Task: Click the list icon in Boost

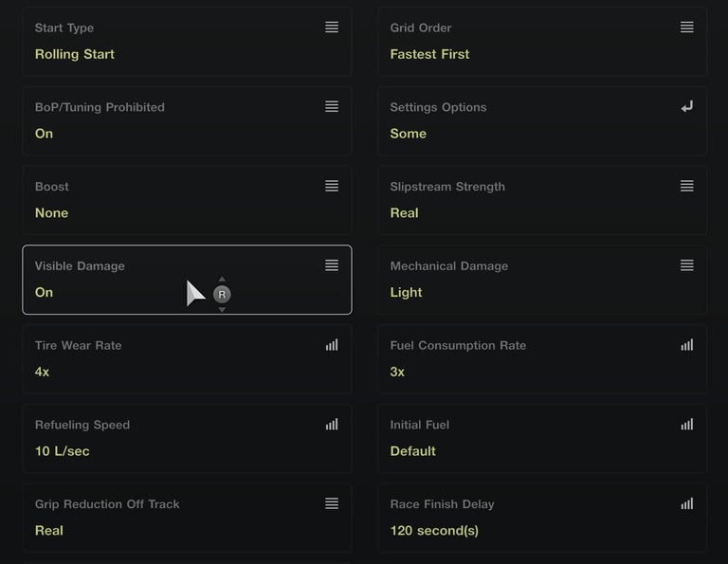Action: point(332,187)
